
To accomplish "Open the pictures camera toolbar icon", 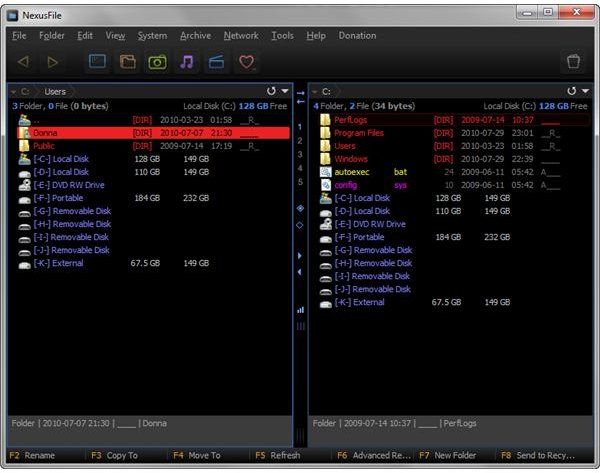I will pyautogui.click(x=157, y=62).
